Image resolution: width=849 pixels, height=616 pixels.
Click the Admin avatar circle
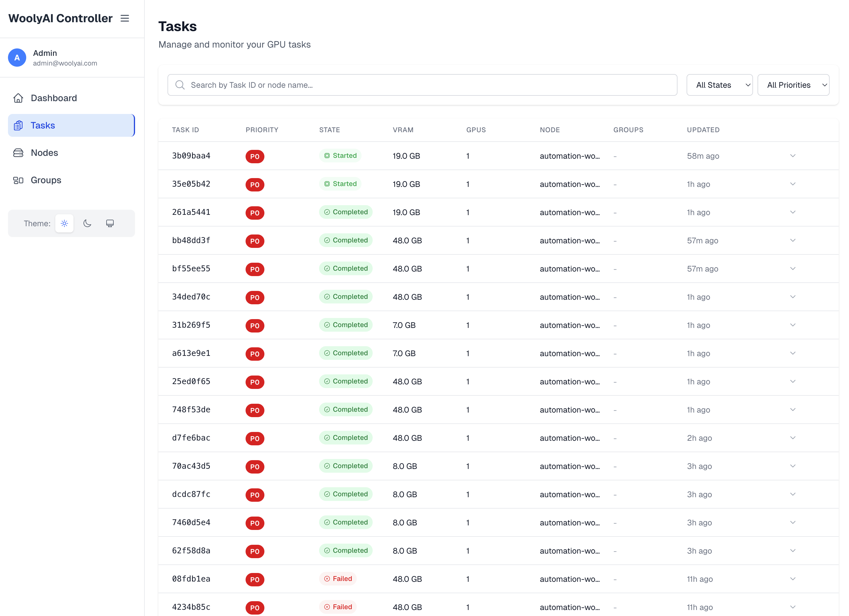coord(17,58)
